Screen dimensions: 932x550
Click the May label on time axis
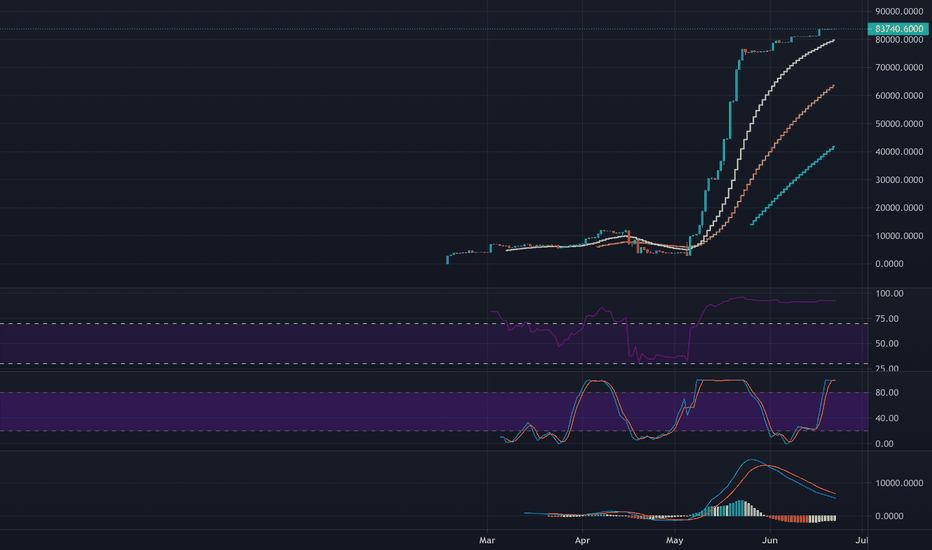(675, 540)
